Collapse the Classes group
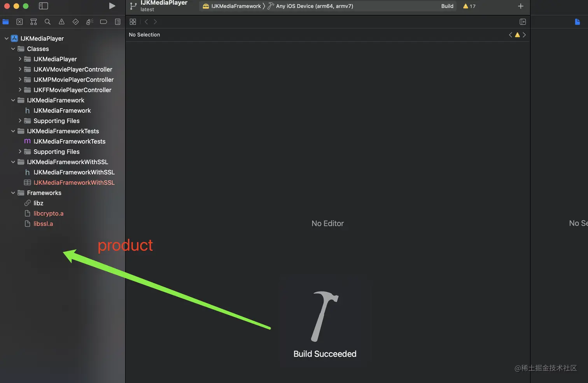This screenshot has width=588, height=383. click(13, 49)
